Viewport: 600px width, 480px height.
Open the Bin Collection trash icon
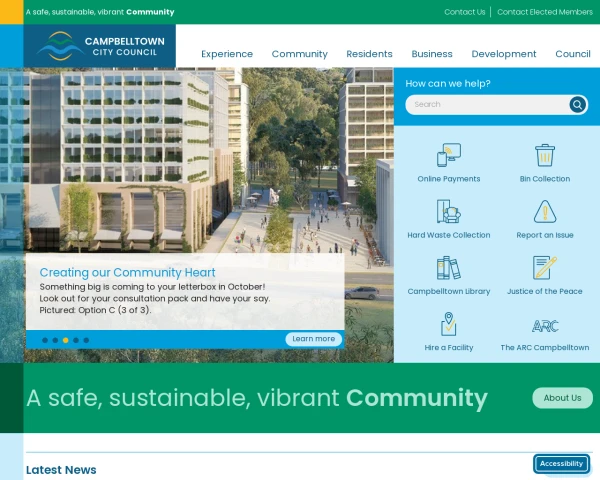coord(545,155)
